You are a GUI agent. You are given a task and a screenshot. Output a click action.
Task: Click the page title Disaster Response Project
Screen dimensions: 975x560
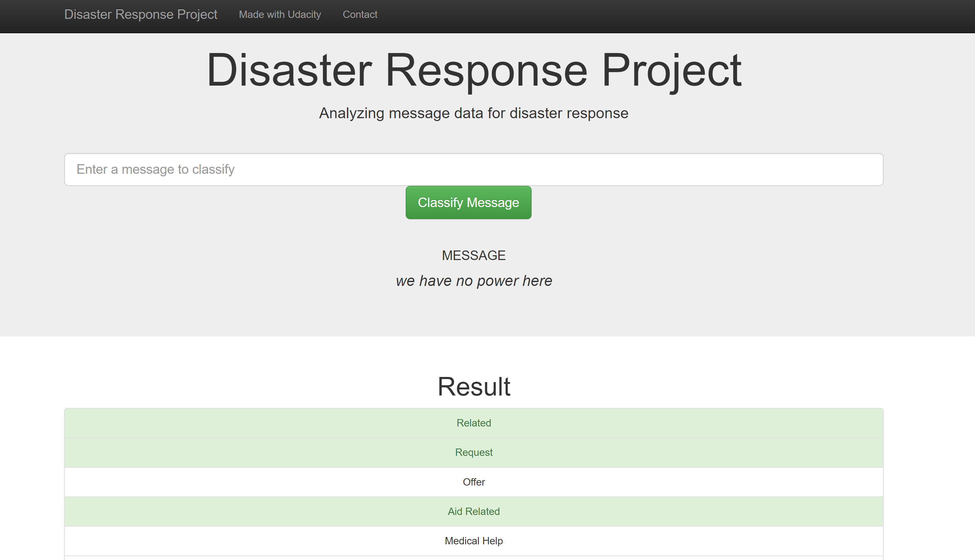point(473,70)
